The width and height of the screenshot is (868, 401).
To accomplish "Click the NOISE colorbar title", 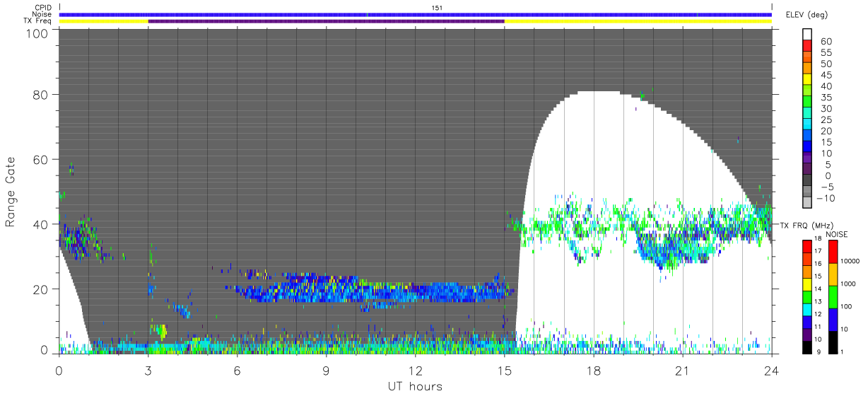I will coord(838,234).
